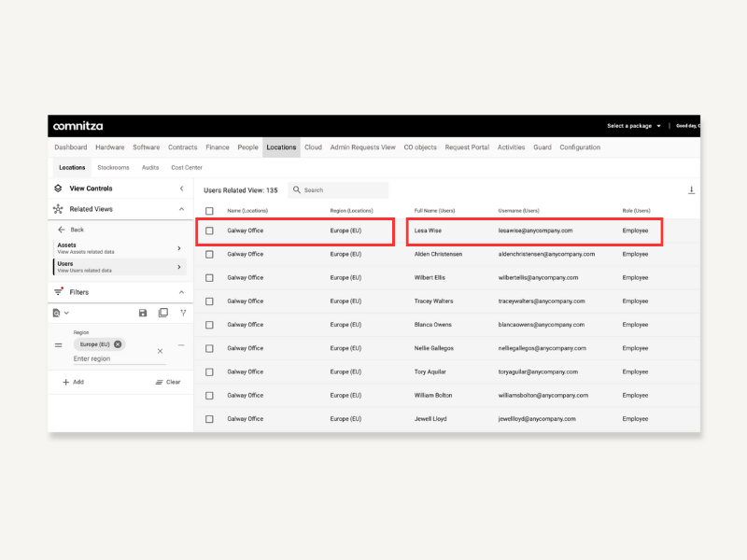
Task: Open the Hardware menu
Action: point(110,147)
